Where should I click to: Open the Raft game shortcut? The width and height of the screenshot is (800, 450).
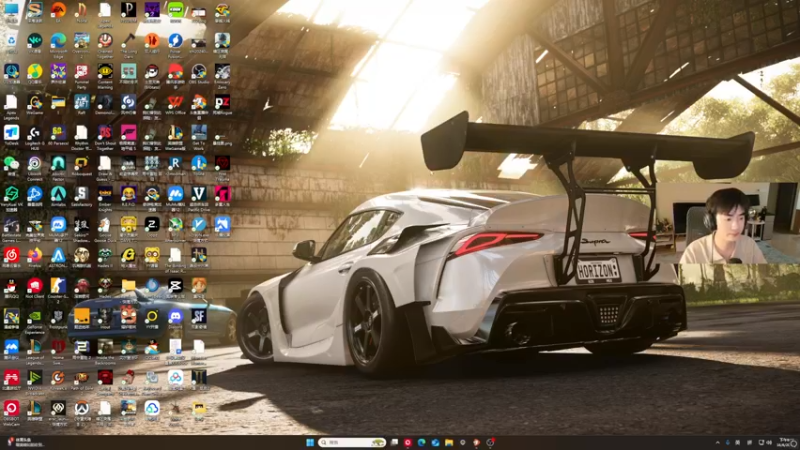coord(82,102)
